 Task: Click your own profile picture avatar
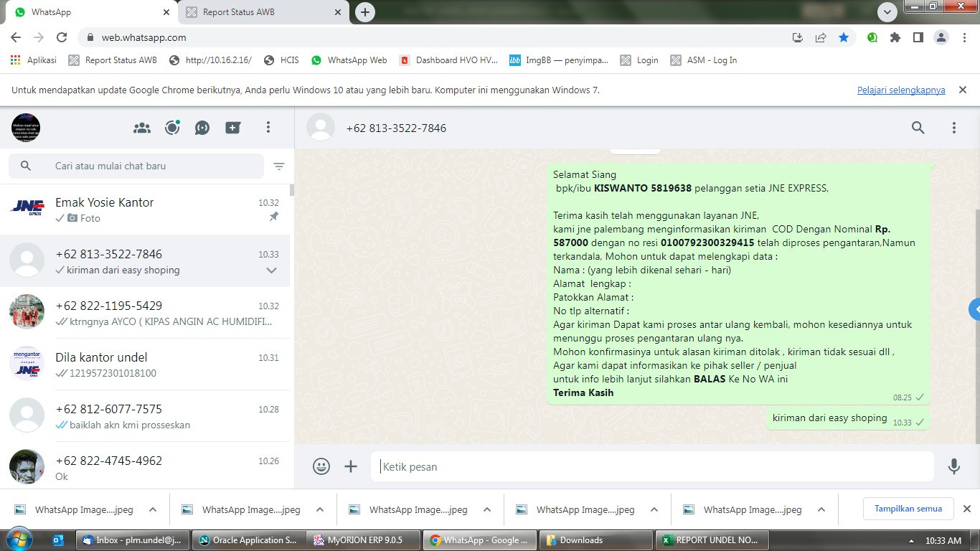tap(26, 128)
